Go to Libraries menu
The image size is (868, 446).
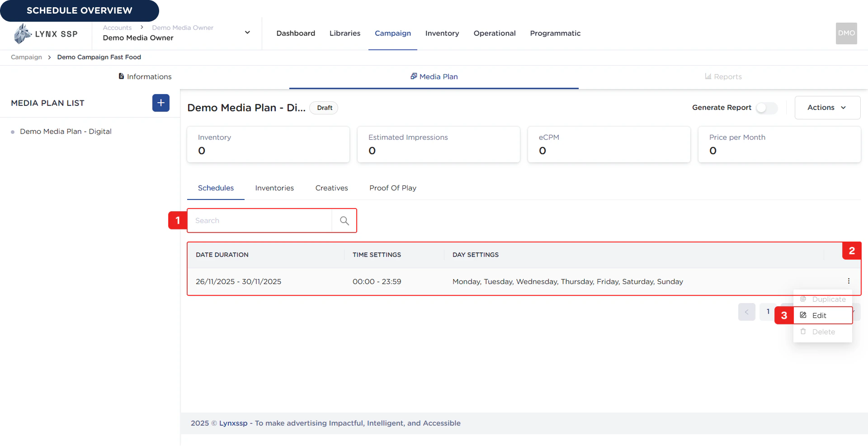[x=345, y=33]
